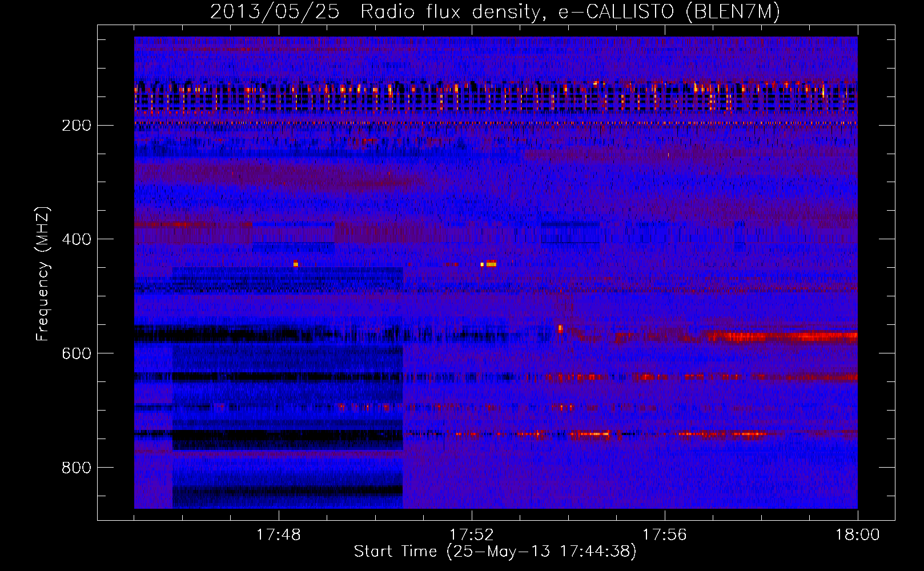Click the 800 frequency tick label
924x571 pixels.
click(77, 468)
